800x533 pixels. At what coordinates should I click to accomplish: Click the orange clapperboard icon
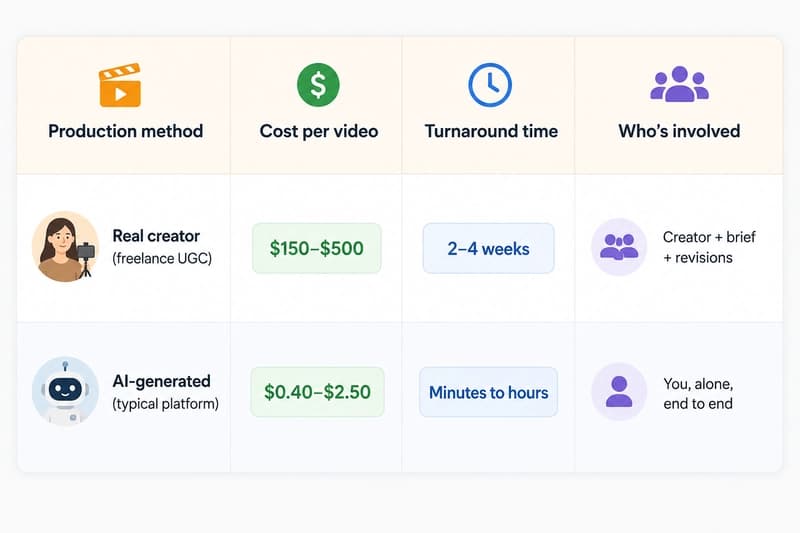[x=120, y=85]
